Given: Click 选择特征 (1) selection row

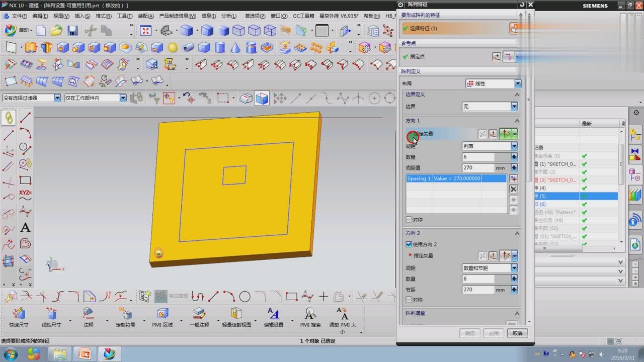Looking at the screenshot, I should click(454, 29).
